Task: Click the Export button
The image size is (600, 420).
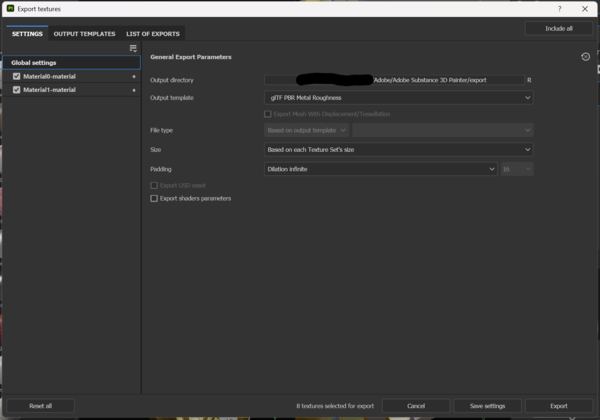Action: click(559, 406)
